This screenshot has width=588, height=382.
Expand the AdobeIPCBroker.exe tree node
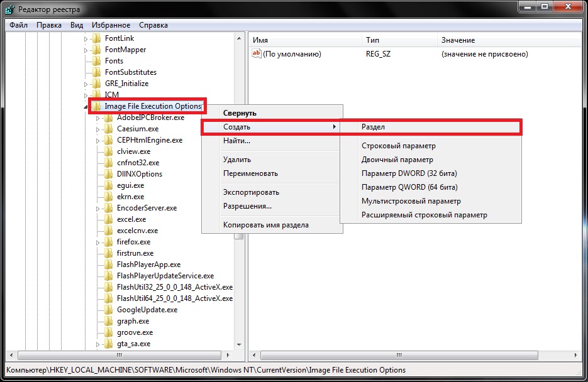click(x=98, y=117)
